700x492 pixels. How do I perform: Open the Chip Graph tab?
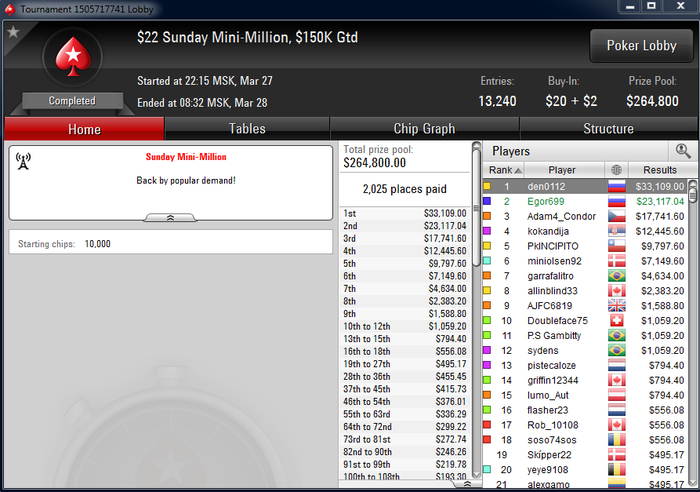point(424,129)
